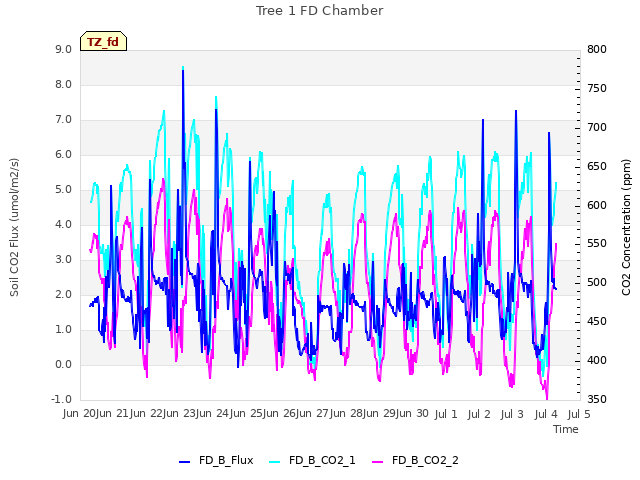
Task: Click the 550 tick on right axis
Action: pyautogui.click(x=597, y=244)
